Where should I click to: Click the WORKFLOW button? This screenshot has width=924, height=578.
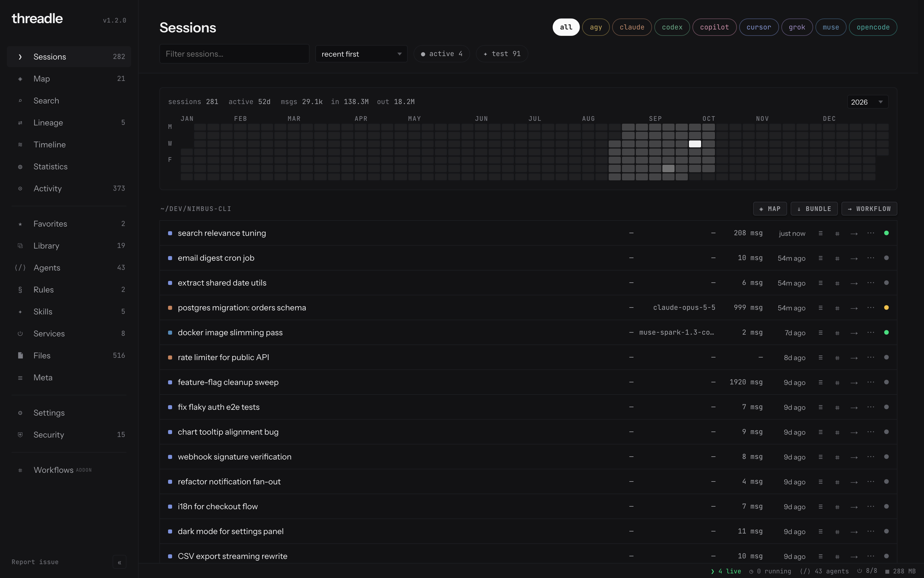pyautogui.click(x=869, y=209)
